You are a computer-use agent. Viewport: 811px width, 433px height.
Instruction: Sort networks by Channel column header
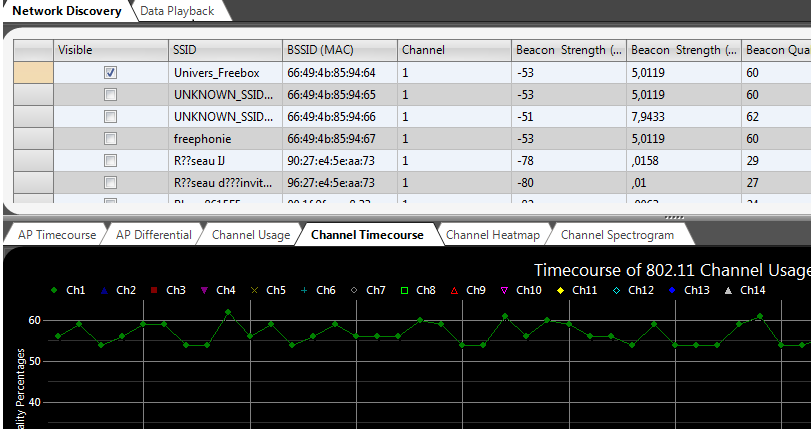click(x=453, y=50)
